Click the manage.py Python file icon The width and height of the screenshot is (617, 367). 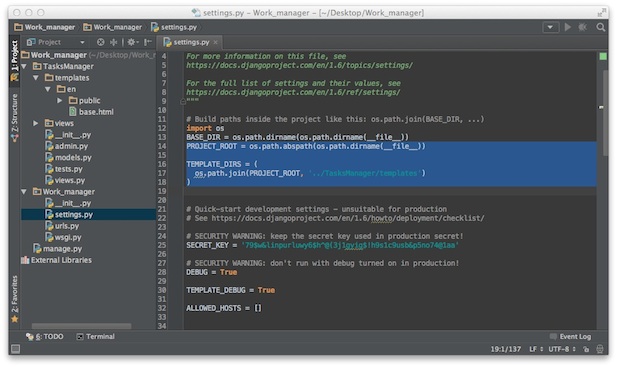(37, 249)
